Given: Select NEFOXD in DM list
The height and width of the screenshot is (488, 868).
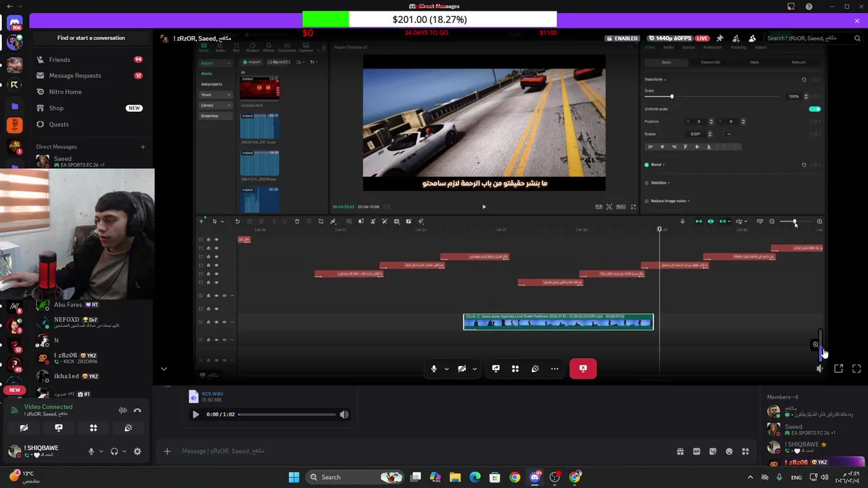Looking at the screenshot, I should click(91, 323).
